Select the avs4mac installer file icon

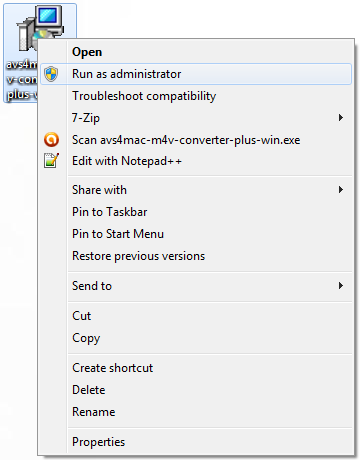click(40, 28)
